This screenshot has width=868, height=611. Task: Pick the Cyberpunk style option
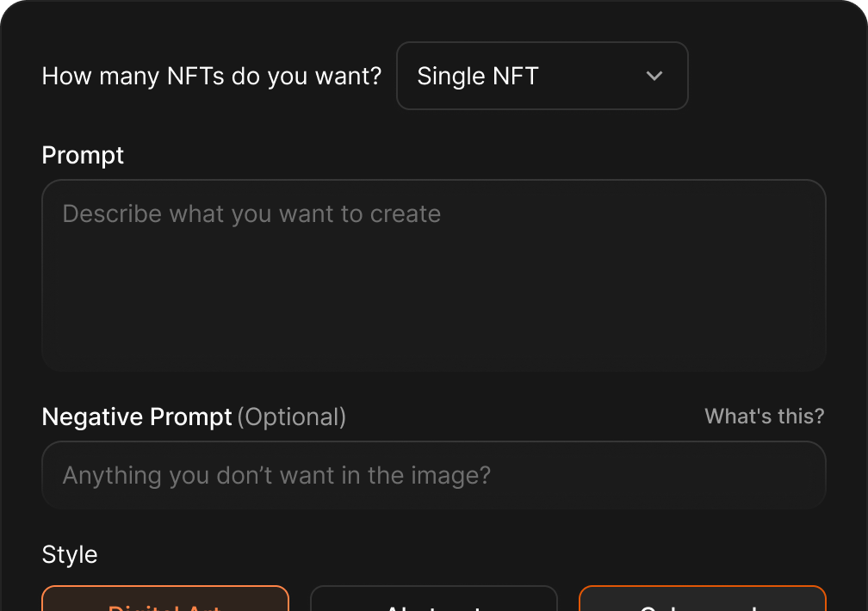[x=702, y=601]
